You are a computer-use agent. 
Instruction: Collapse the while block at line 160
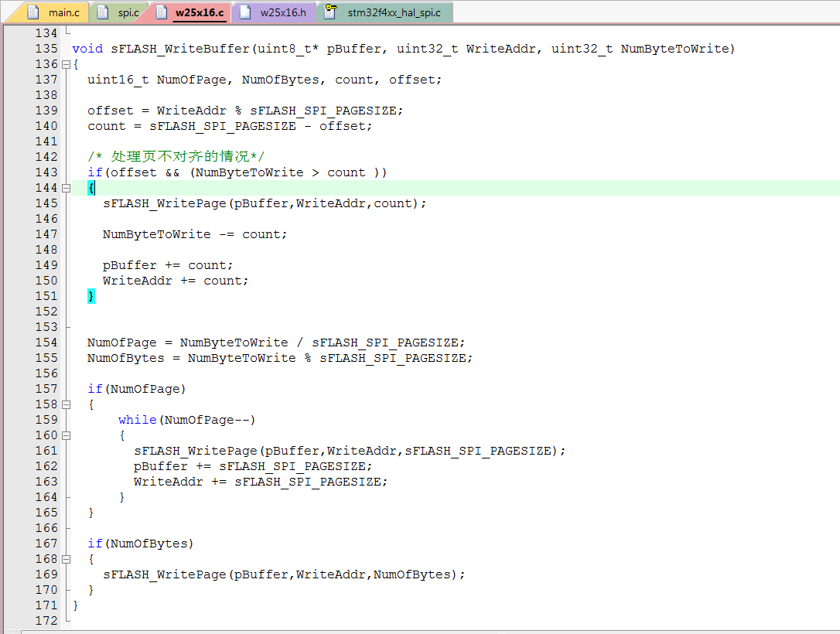[66, 436]
